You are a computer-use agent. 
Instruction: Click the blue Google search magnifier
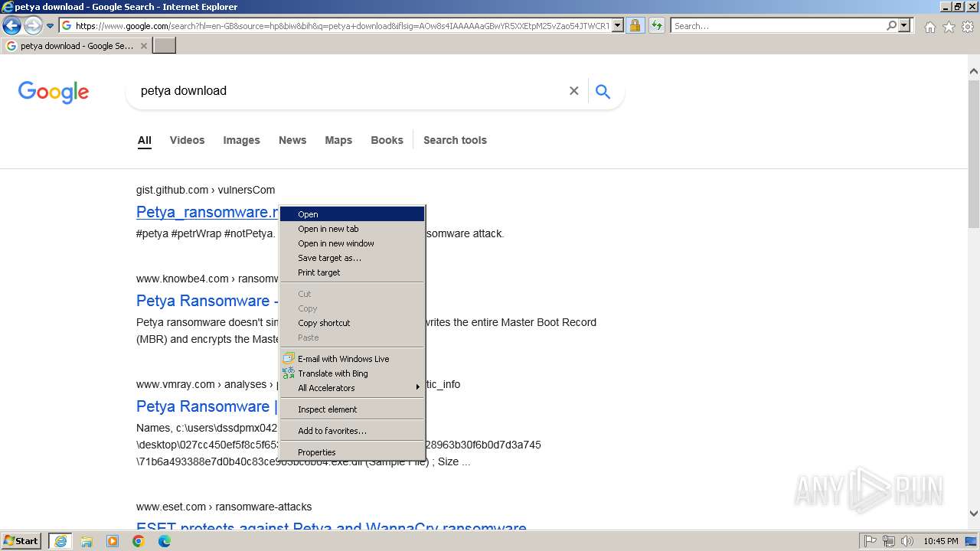pos(603,91)
